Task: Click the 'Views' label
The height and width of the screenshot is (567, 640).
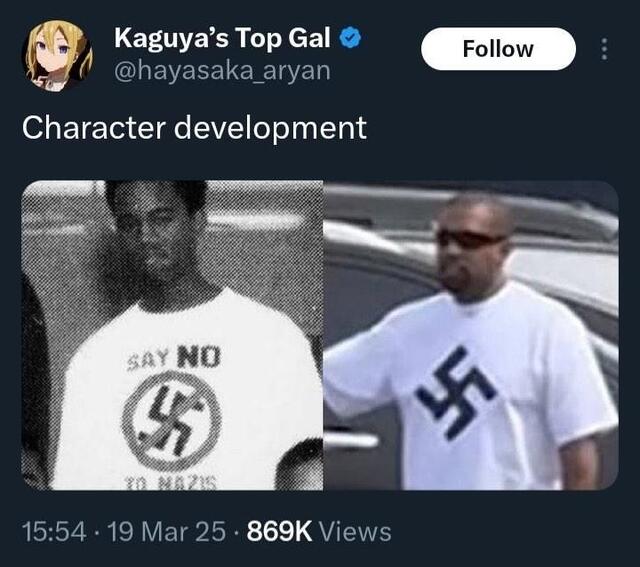Action: (355, 531)
